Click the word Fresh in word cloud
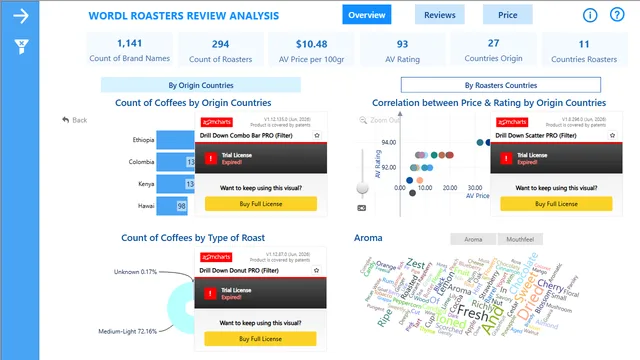The image size is (640, 360). [473, 313]
